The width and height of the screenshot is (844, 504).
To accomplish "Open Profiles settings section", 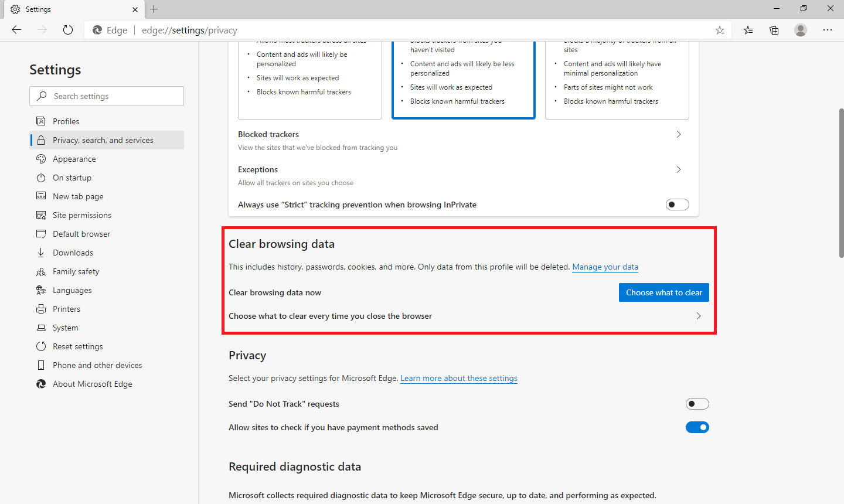I will 107,121.
